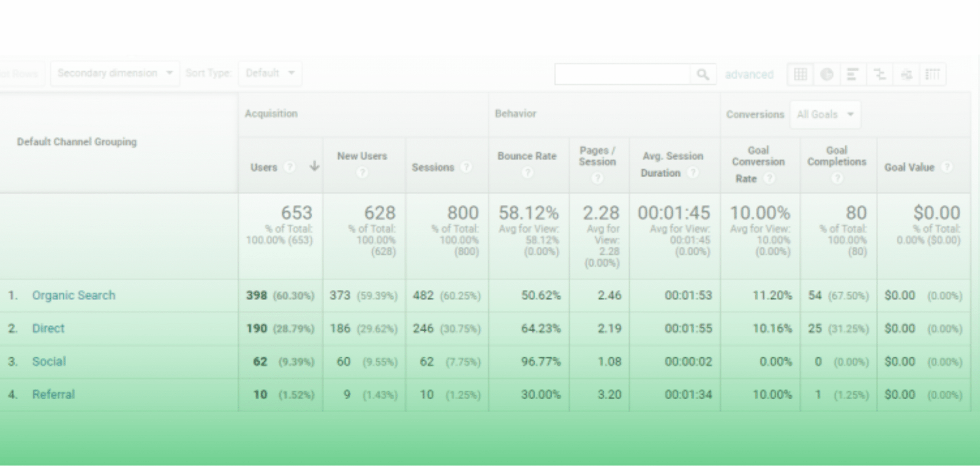Viewport: 980px width, 466px height.
Task: Open the help icon next to Sessions
Action: click(x=466, y=167)
